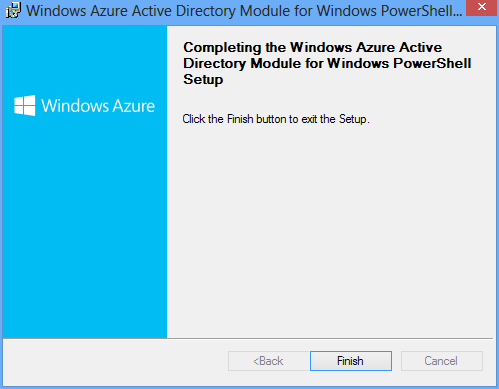Close the setup window with the red X
Viewport: 499px width, 389px height.
click(x=481, y=7)
